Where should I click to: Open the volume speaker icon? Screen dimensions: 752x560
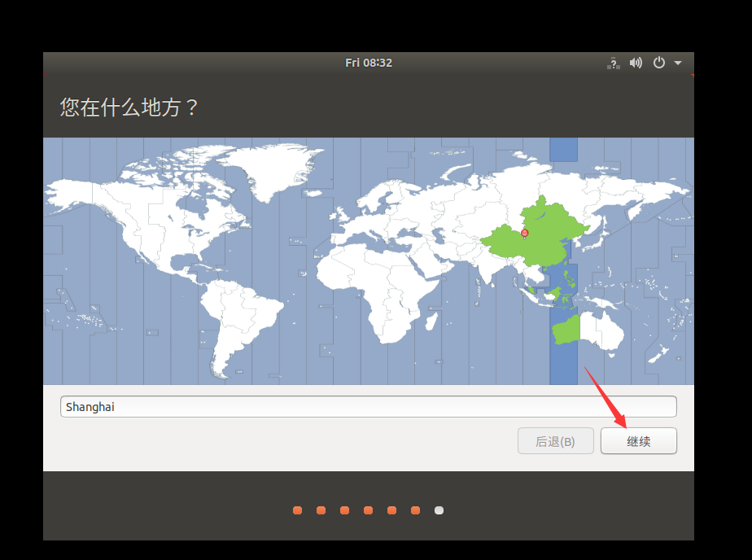pyautogui.click(x=636, y=63)
